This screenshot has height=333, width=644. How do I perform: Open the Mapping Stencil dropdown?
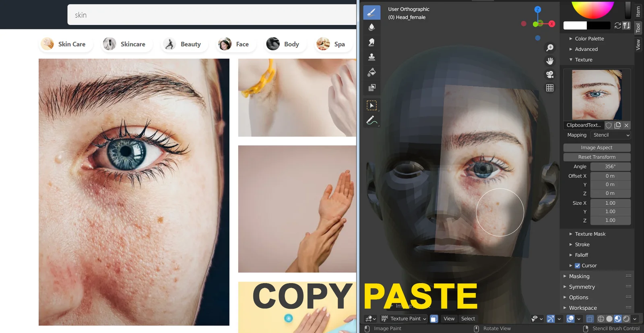(611, 135)
